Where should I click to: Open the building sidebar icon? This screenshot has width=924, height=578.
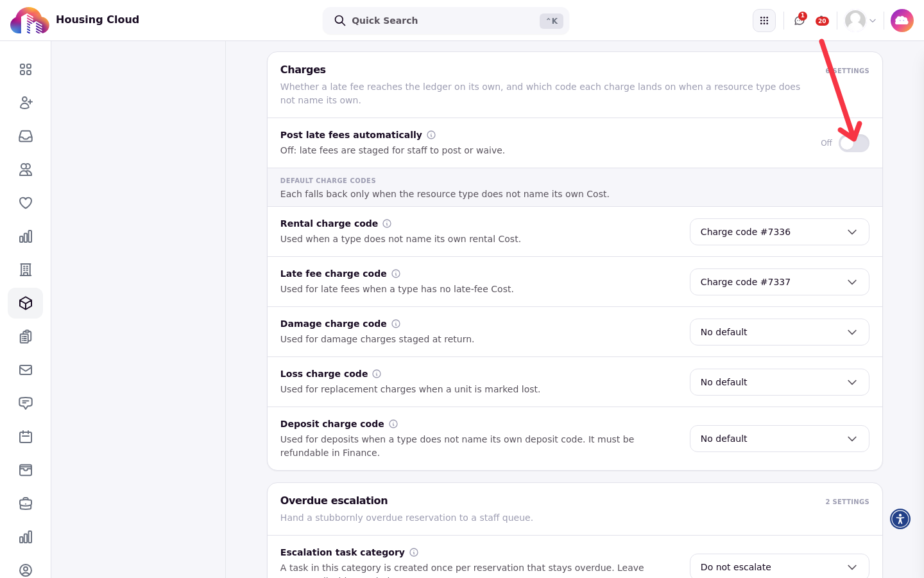[x=26, y=270]
